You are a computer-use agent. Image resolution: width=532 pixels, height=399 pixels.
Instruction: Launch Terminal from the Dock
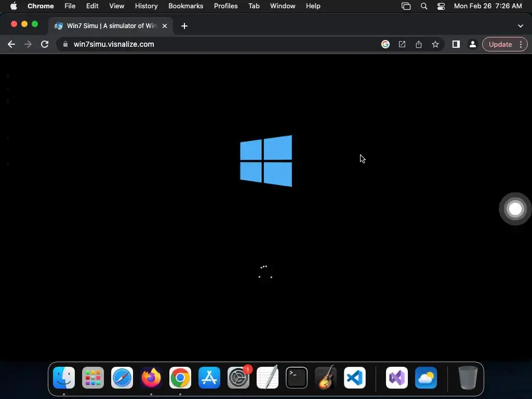297,378
